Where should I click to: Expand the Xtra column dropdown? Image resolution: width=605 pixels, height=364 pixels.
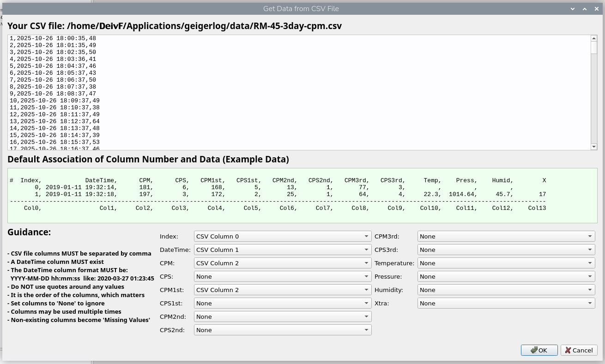pyautogui.click(x=506, y=303)
